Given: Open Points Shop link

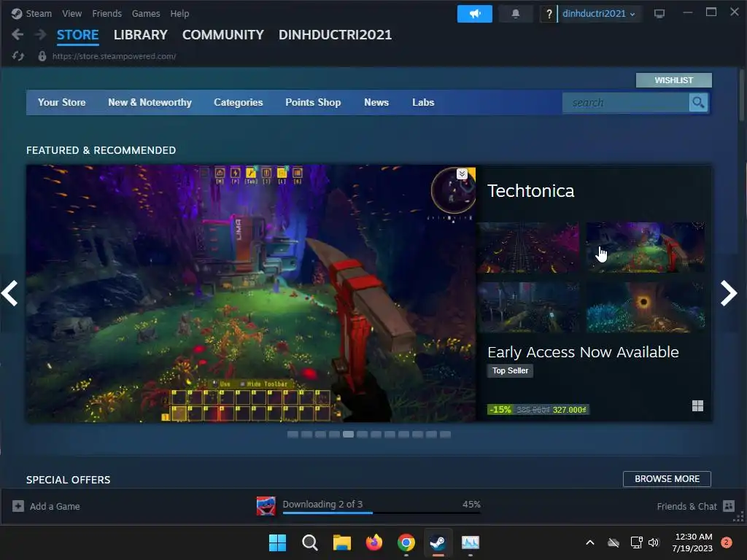Looking at the screenshot, I should coord(313,102).
